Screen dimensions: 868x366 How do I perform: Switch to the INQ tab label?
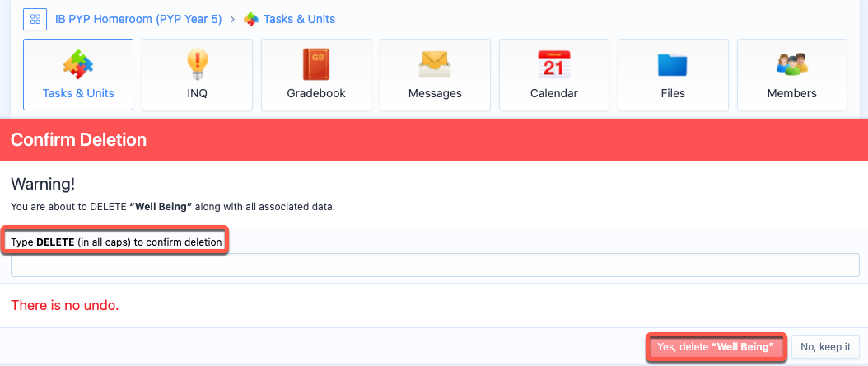point(197,93)
